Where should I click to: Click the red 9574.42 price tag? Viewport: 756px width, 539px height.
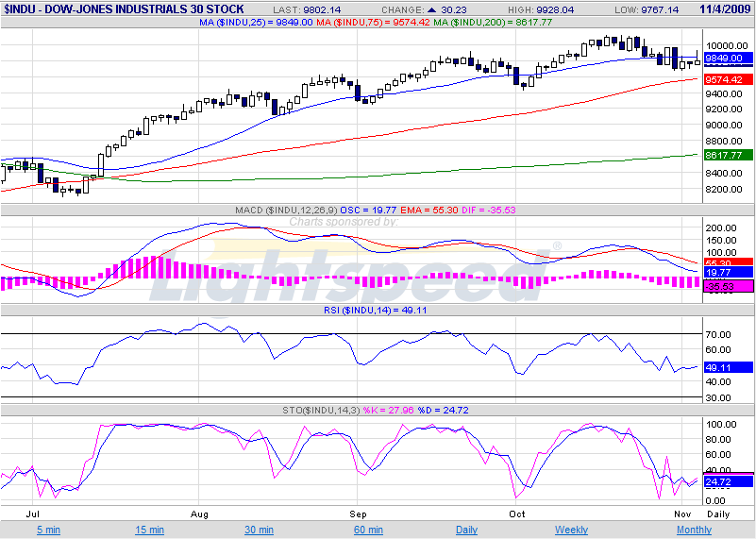coord(728,79)
